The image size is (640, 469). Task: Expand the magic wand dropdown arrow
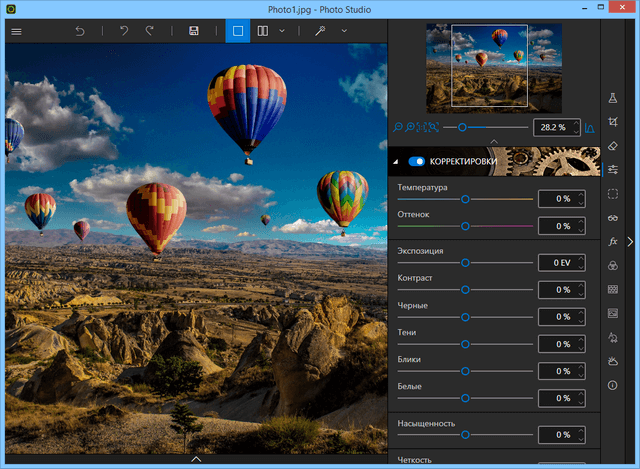pyautogui.click(x=344, y=31)
